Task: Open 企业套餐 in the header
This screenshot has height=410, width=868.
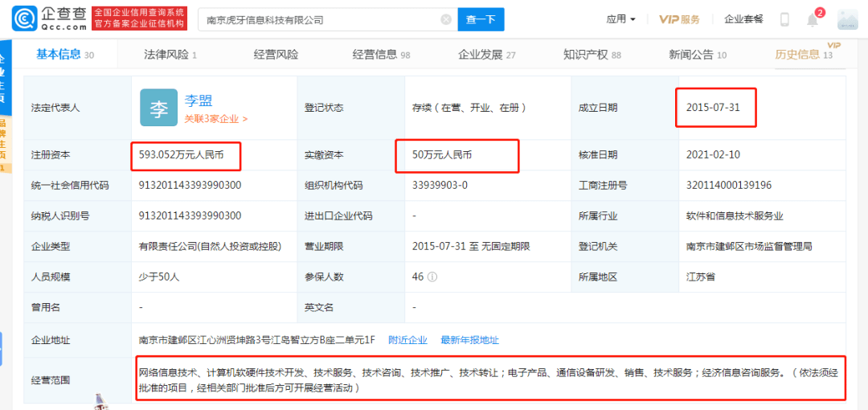Action: [743, 19]
